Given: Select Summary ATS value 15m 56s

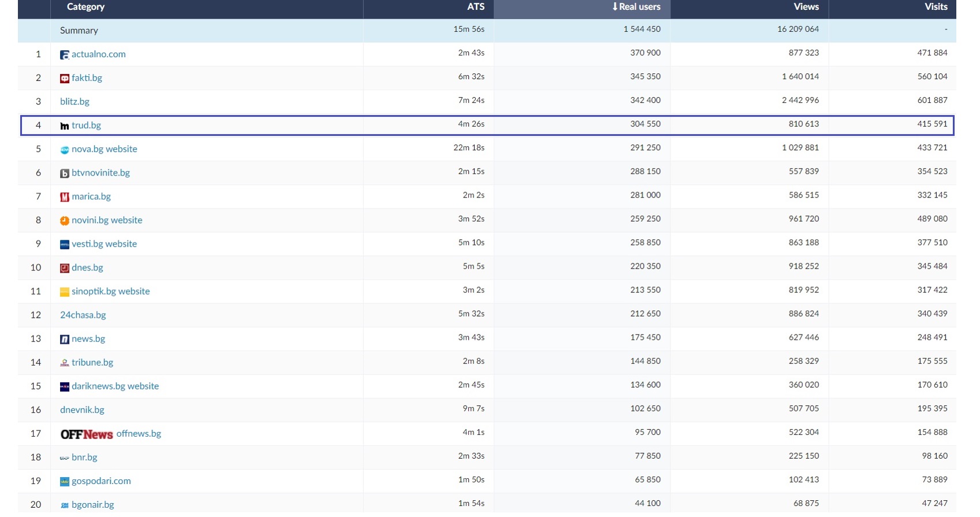Looking at the screenshot, I should pos(469,29).
